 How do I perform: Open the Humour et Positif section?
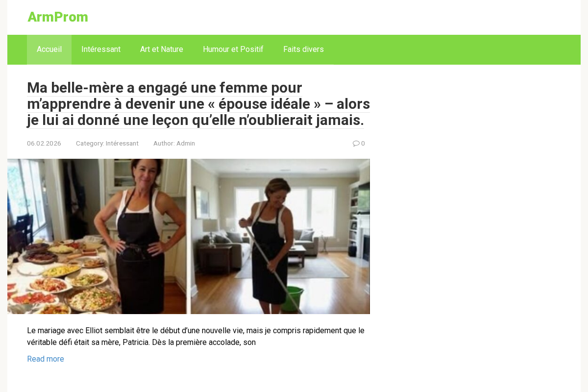233,49
